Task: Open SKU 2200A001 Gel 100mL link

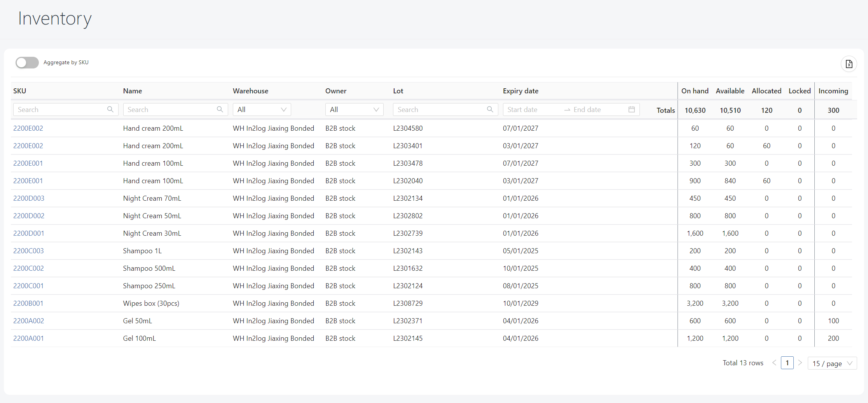Action: tap(28, 338)
